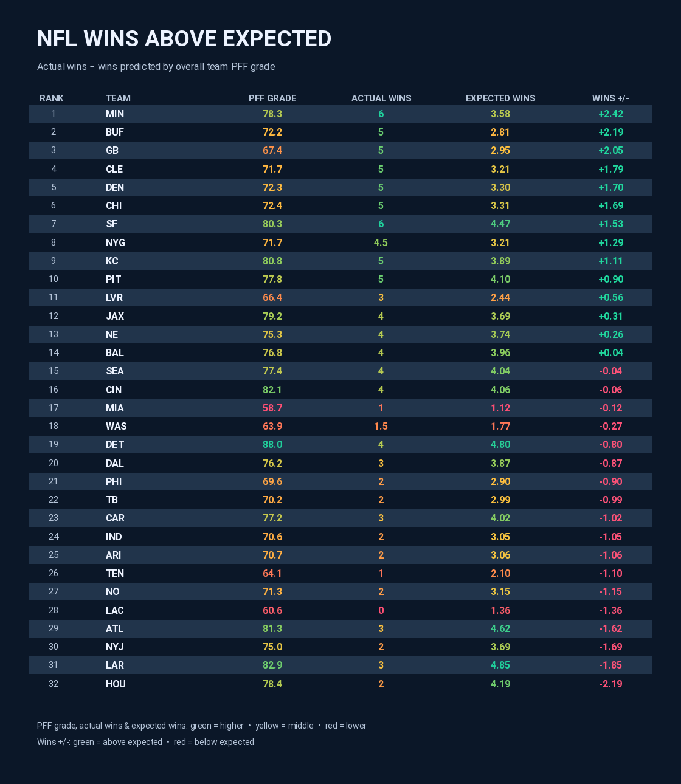Click PFF grade 58.7

click(x=272, y=408)
